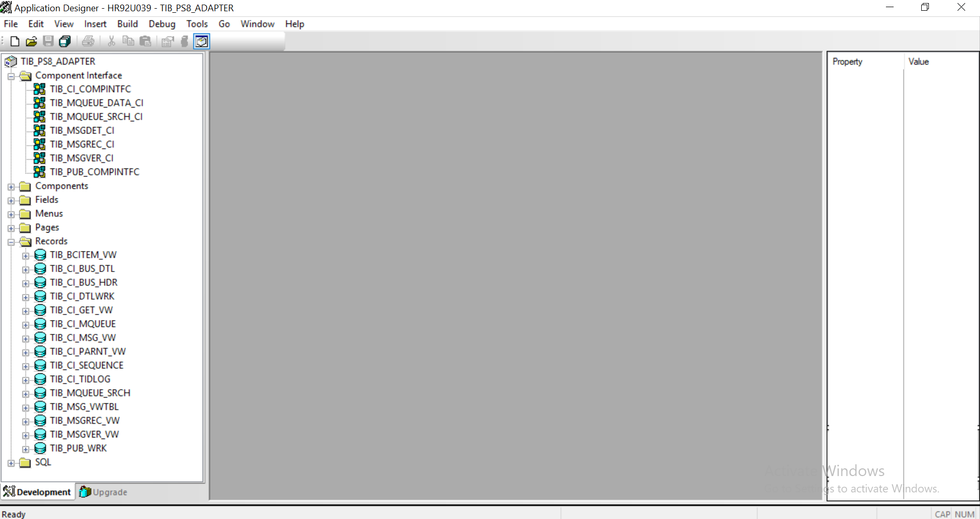This screenshot has height=519, width=980.
Task: Open the Go menu
Action: tap(224, 24)
